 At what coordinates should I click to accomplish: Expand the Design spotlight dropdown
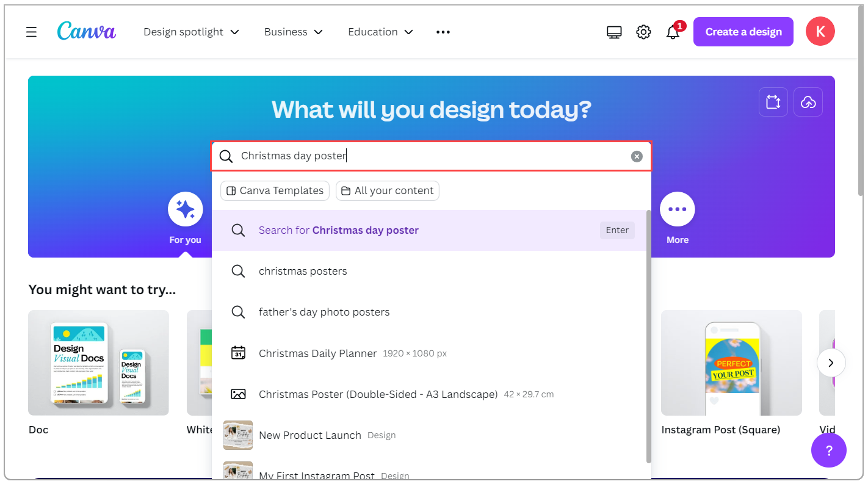point(191,31)
